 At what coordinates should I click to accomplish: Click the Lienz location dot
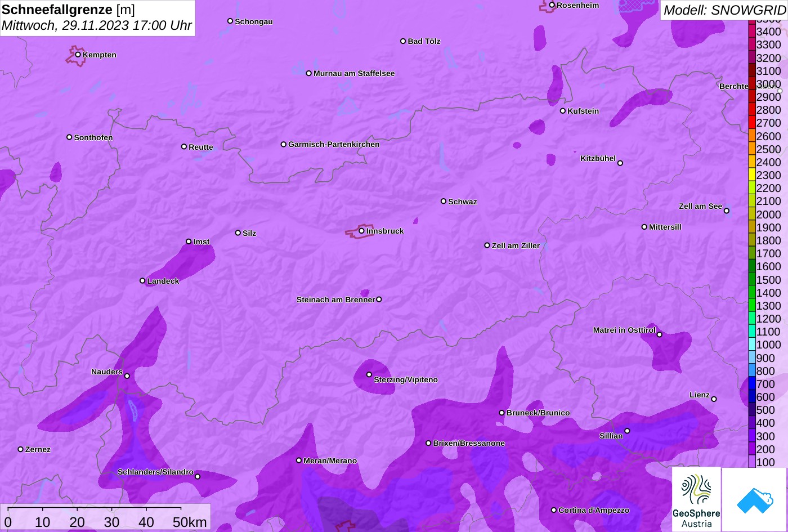click(714, 399)
